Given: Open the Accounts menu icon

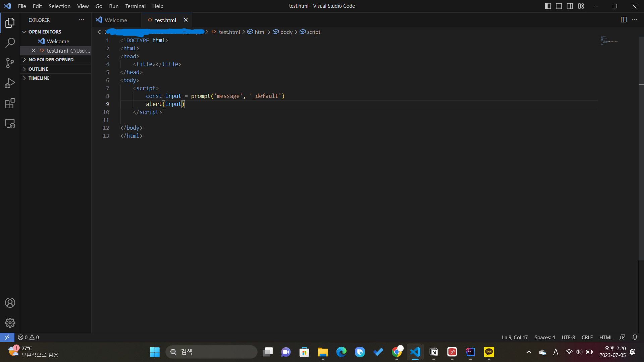Looking at the screenshot, I should 10,303.
